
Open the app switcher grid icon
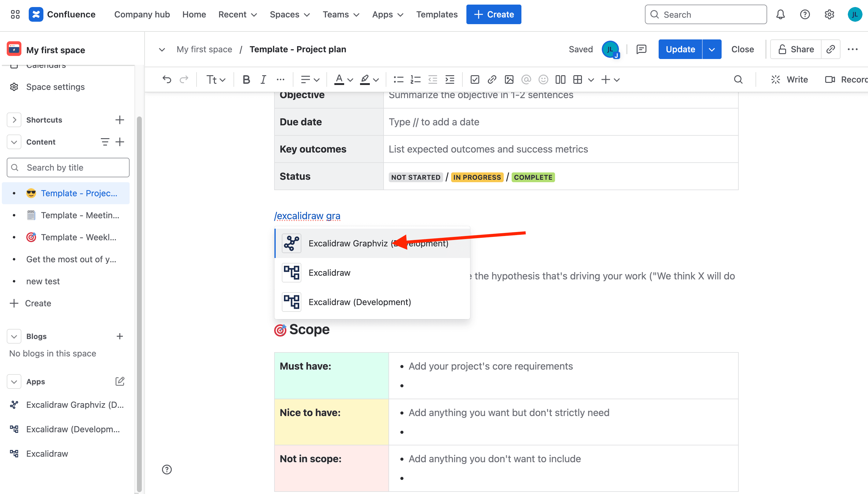click(15, 14)
